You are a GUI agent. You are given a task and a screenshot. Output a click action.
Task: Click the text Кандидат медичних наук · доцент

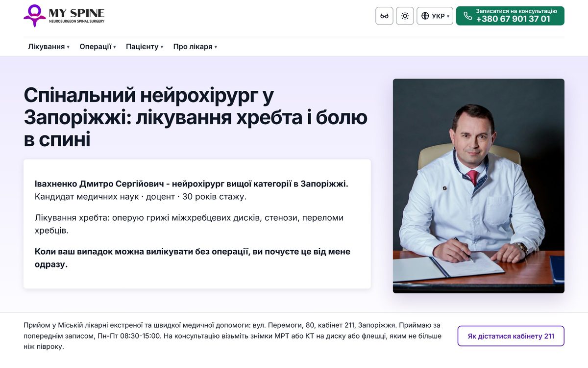[x=105, y=197]
